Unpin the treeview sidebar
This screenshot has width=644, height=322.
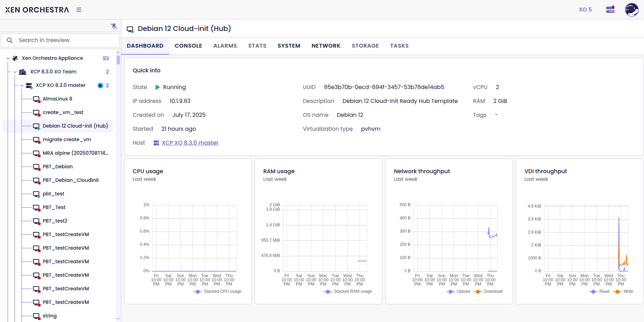pos(114,26)
